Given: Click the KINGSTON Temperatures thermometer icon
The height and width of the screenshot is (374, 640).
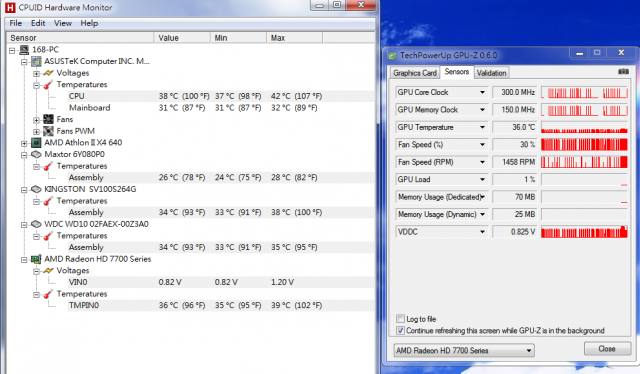Looking at the screenshot, I should point(48,201).
